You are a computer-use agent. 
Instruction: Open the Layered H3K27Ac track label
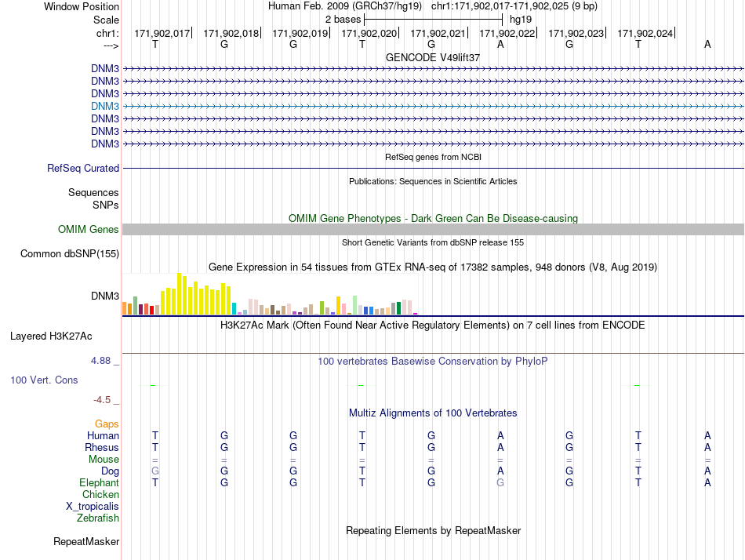pyautogui.click(x=51, y=336)
